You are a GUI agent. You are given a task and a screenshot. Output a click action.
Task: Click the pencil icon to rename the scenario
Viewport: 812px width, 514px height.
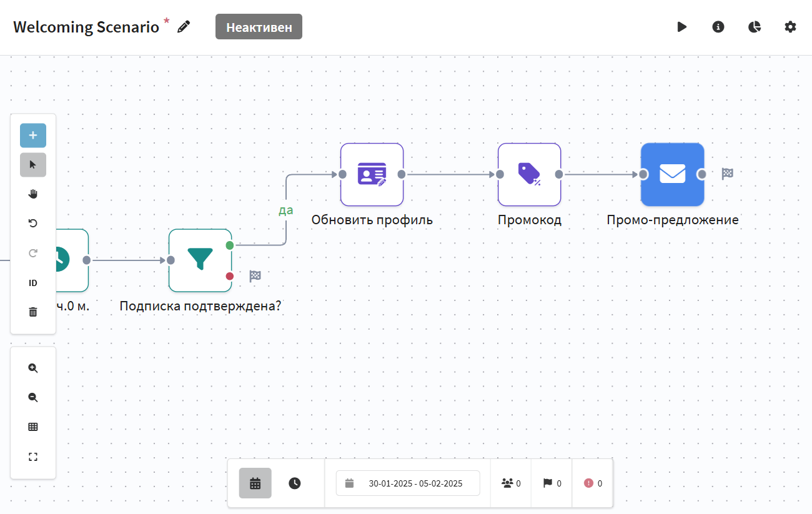[184, 26]
